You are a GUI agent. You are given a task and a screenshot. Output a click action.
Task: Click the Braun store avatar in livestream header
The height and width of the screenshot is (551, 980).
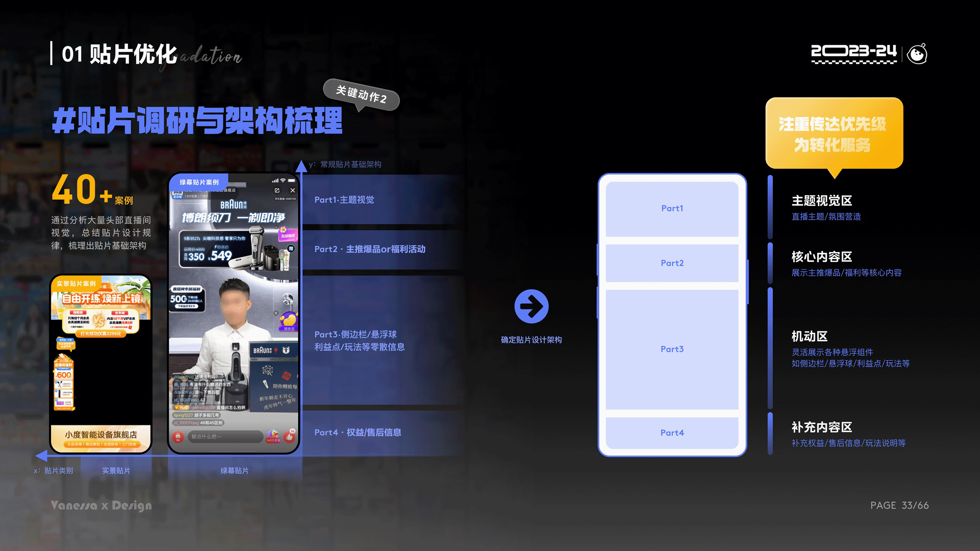click(177, 194)
